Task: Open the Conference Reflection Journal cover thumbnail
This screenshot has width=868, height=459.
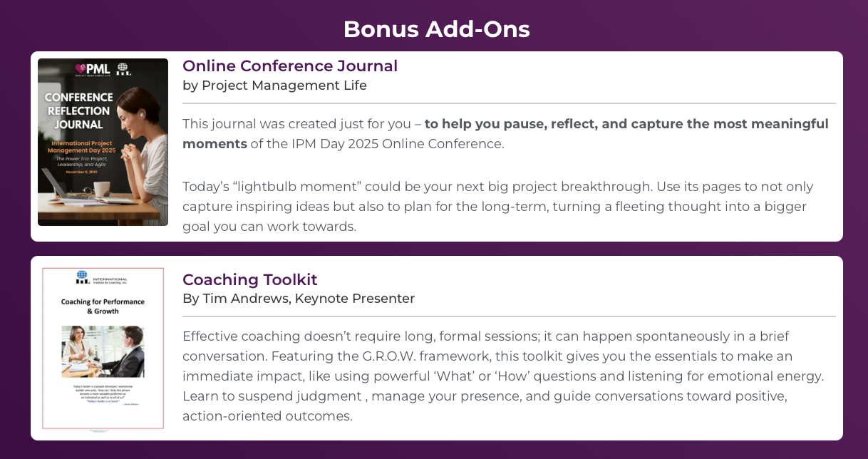Action: click(x=103, y=142)
